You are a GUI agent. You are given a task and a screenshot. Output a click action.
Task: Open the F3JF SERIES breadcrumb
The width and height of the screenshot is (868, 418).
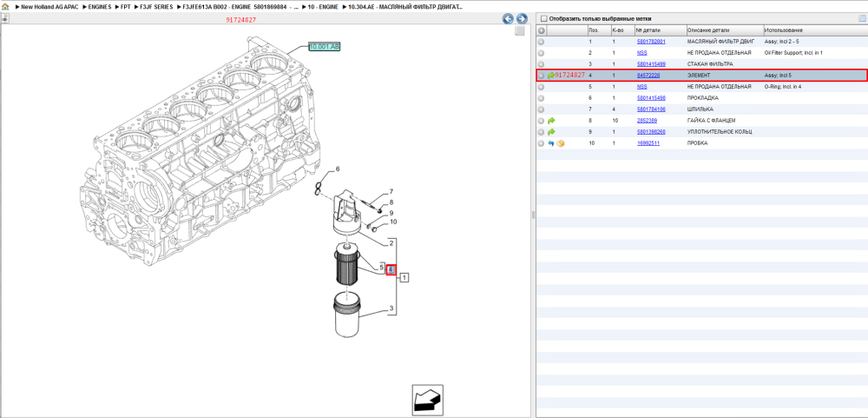tap(156, 7)
